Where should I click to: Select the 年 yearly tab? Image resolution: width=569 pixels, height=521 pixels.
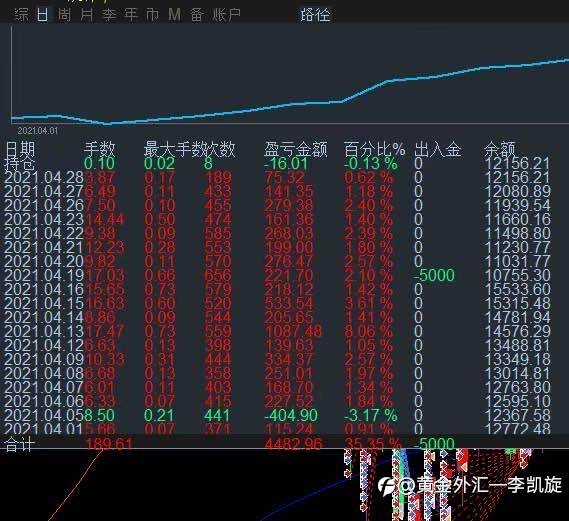pos(131,15)
